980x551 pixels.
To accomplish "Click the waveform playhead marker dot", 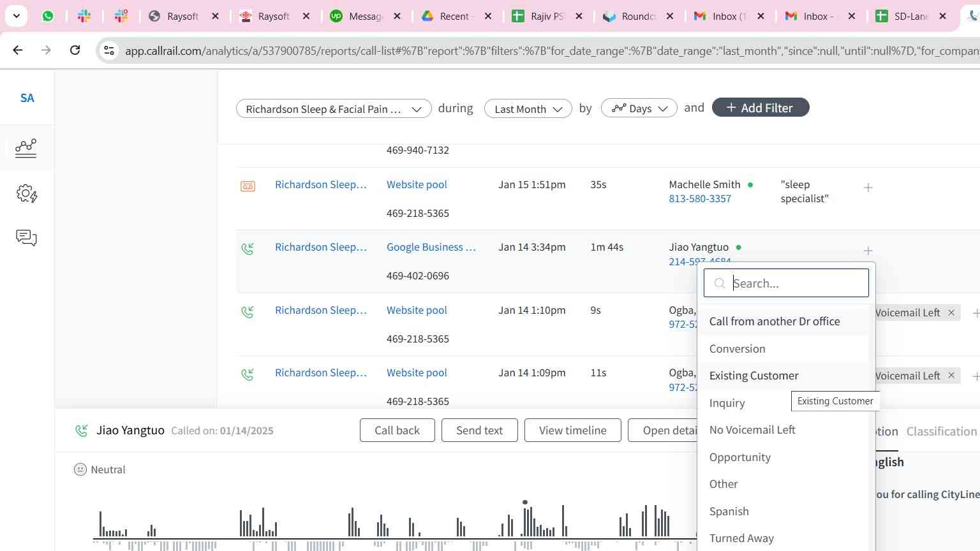I will click(525, 503).
